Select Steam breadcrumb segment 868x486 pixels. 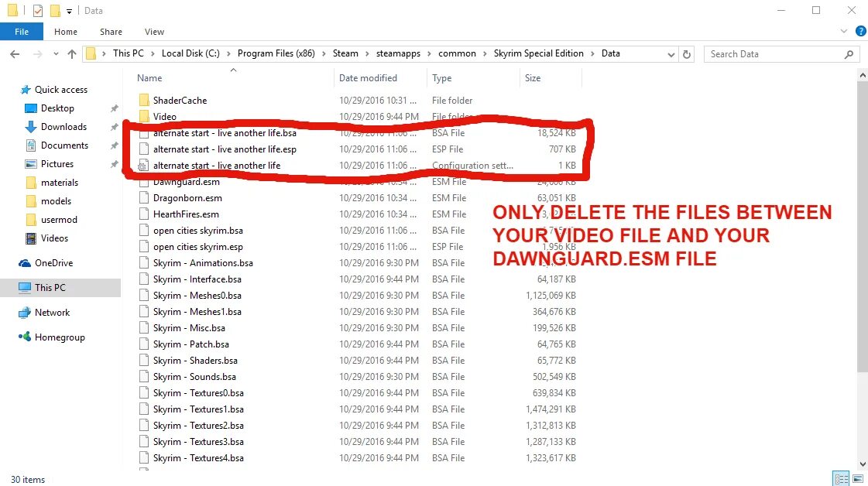point(345,53)
